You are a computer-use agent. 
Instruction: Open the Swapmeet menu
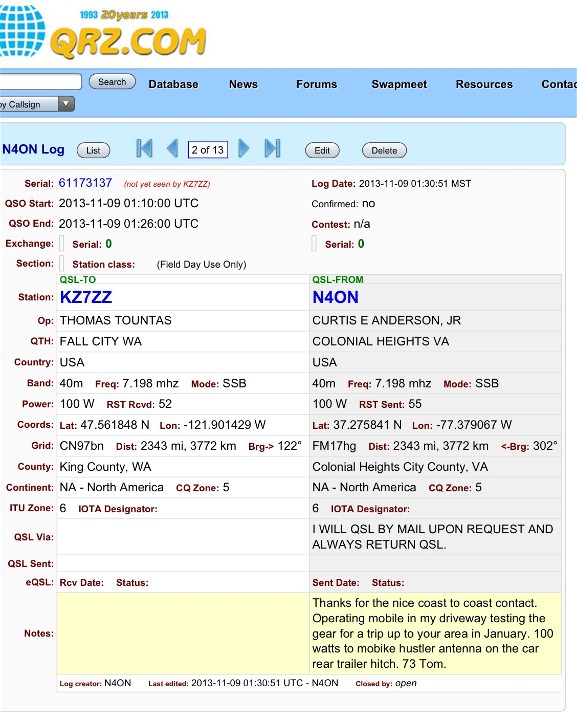click(399, 84)
